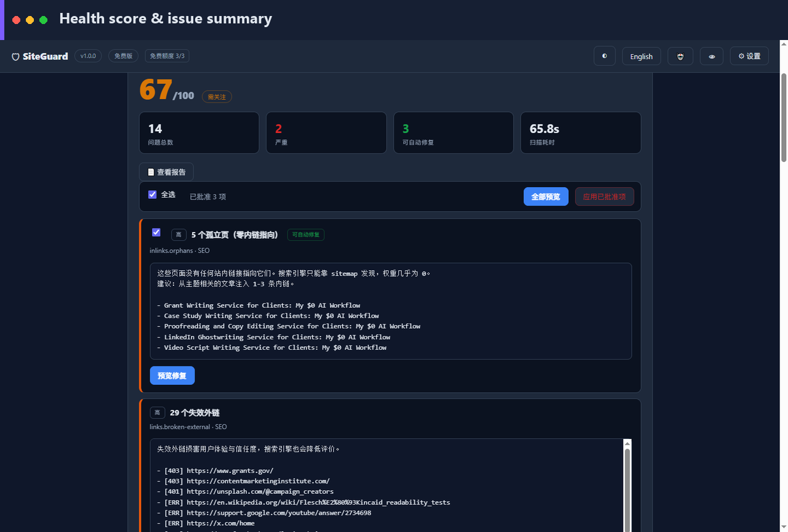Click the Grant Writing Service list line
This screenshot has width=788, height=532.
coord(259,305)
